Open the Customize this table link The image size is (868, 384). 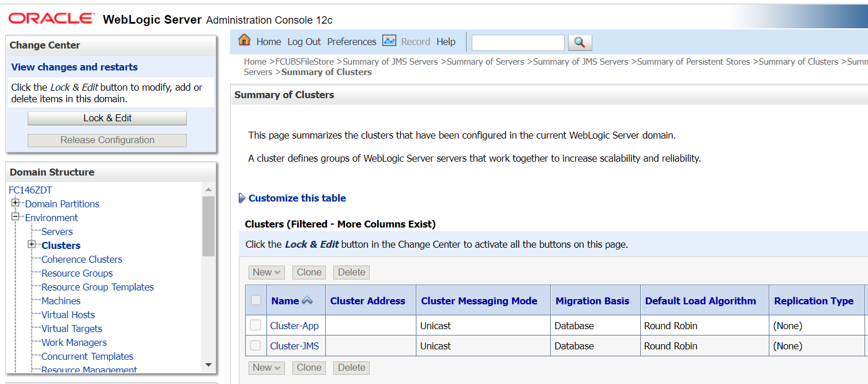point(297,198)
